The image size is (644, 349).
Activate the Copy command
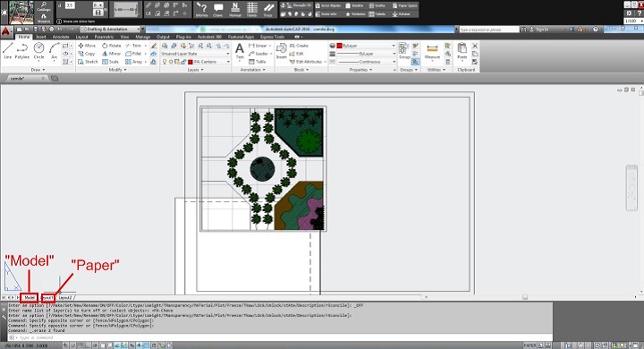coord(87,54)
